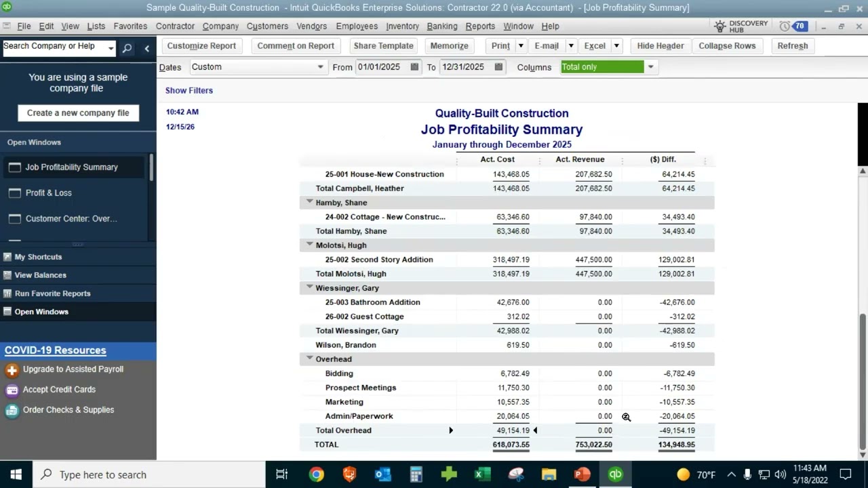The height and width of the screenshot is (488, 868).
Task: Click Create a new company file
Action: tap(78, 113)
